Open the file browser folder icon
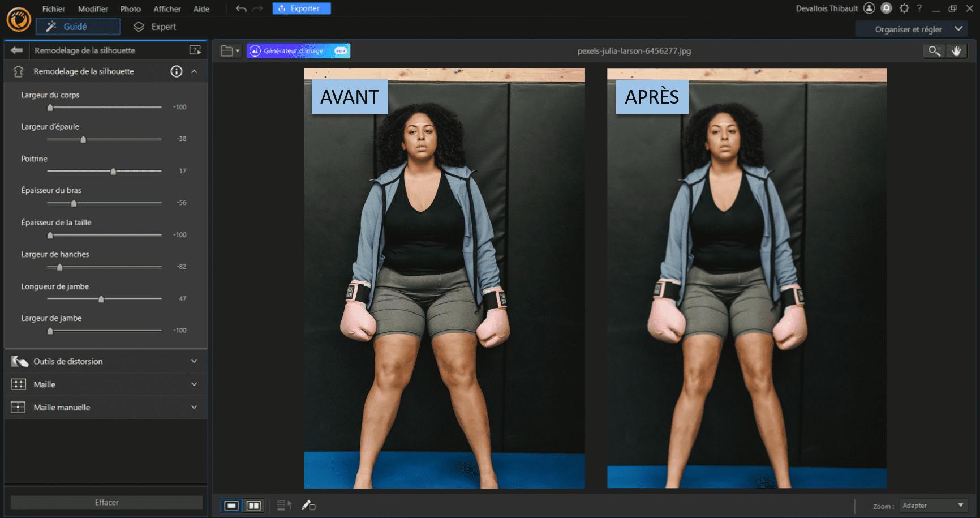Viewport: 980px width, 518px height. pos(227,50)
